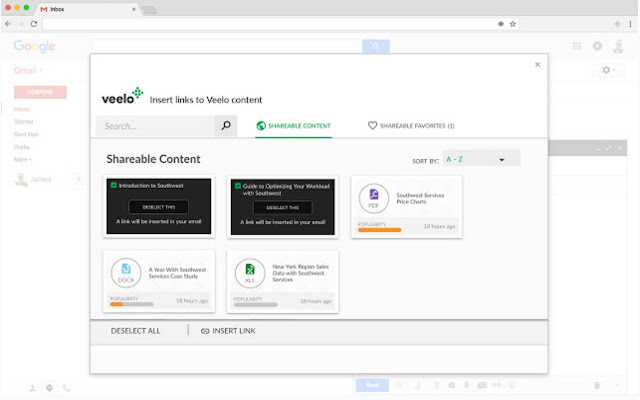Click the heart icon on Shareable Favorites
This screenshot has height=400, width=640.
pos(372,126)
